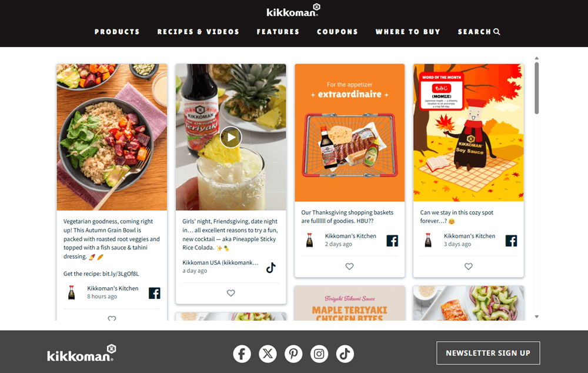This screenshot has width=588, height=373.
Task: Click the Newsletter Sign Up button
Action: (488, 353)
